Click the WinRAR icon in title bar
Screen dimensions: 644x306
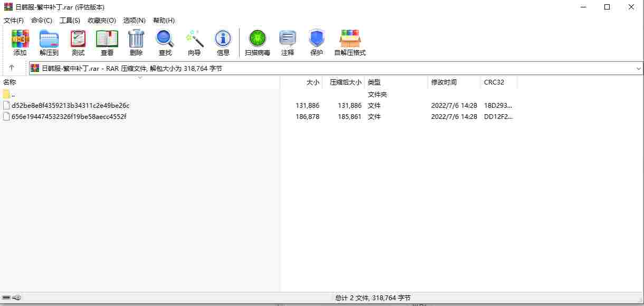8,7
